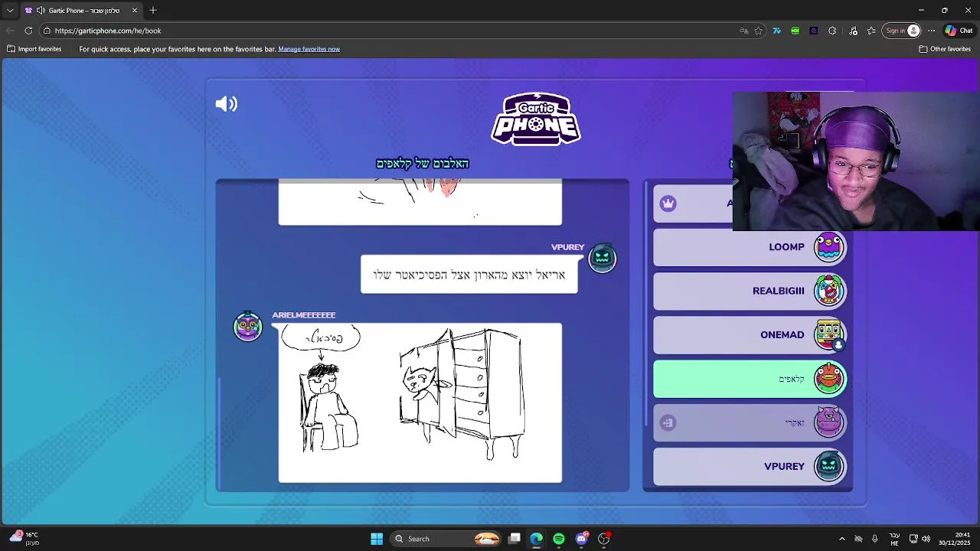This screenshot has width=980, height=551.
Task: Click the left-room icon on the greyed player row
Action: point(668,422)
